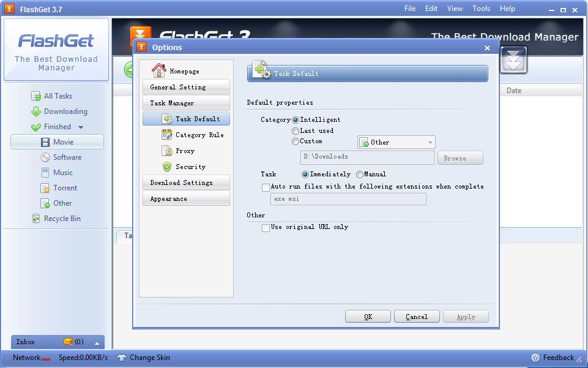Viewport: 588px width, 368px height.
Task: Open the Other category dropdown
Action: click(x=396, y=142)
